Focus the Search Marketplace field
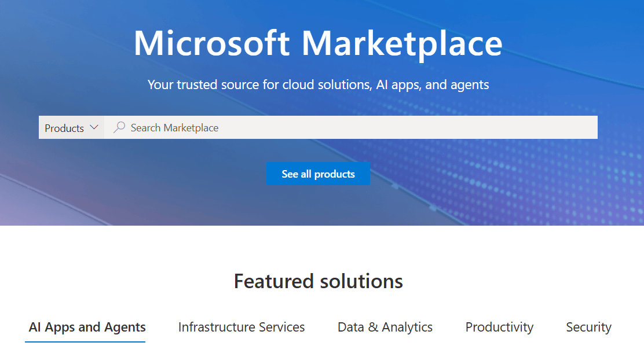This screenshot has width=644, height=357. click(x=351, y=127)
